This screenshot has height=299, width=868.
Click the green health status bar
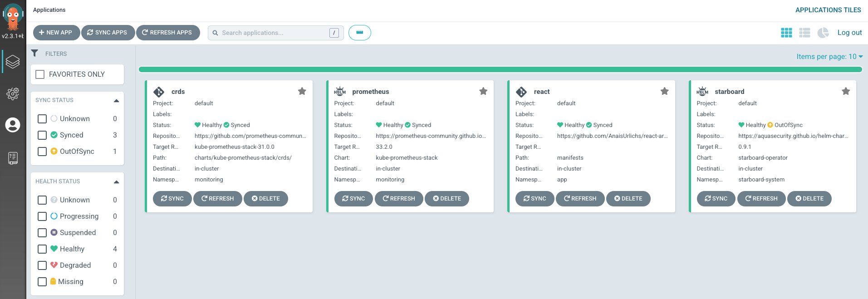click(500, 69)
